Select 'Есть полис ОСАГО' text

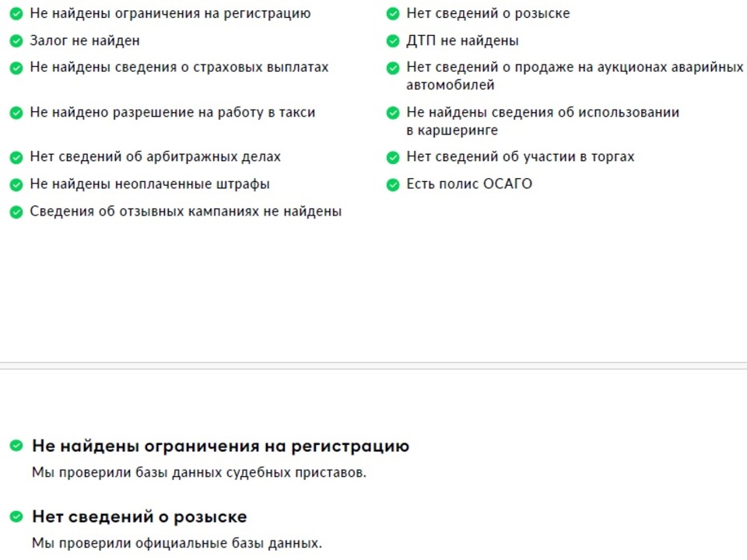[469, 184]
